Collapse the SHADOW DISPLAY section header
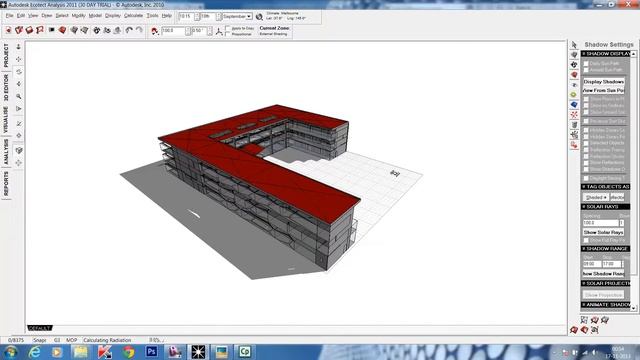 [x=606, y=54]
